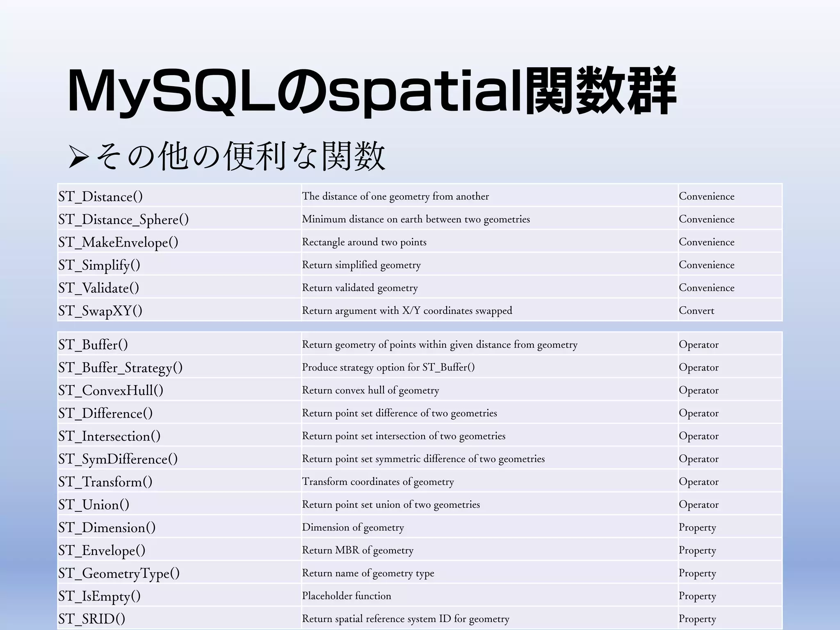Click 'Return simplified geometry' description
The height and width of the screenshot is (630, 840).
(361, 265)
